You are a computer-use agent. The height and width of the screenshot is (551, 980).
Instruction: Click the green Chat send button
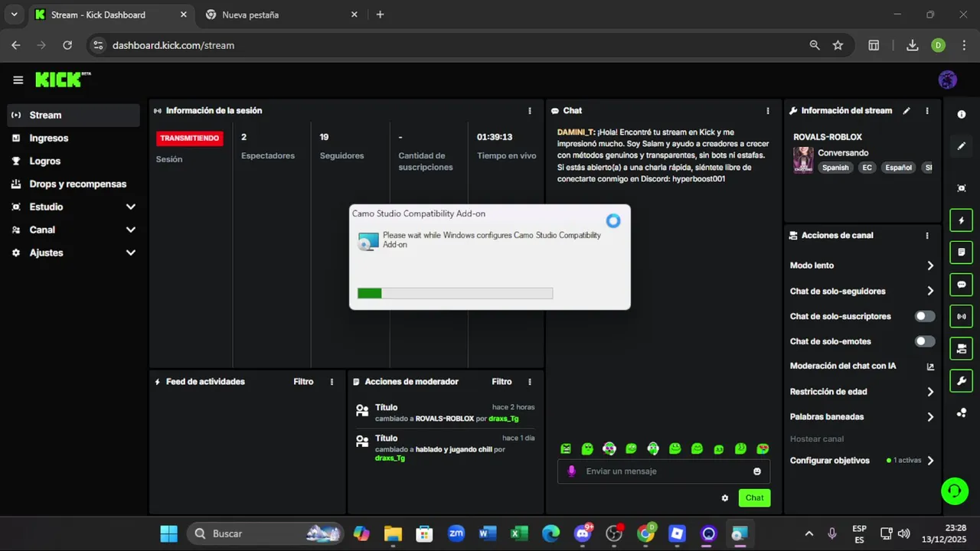[754, 497]
